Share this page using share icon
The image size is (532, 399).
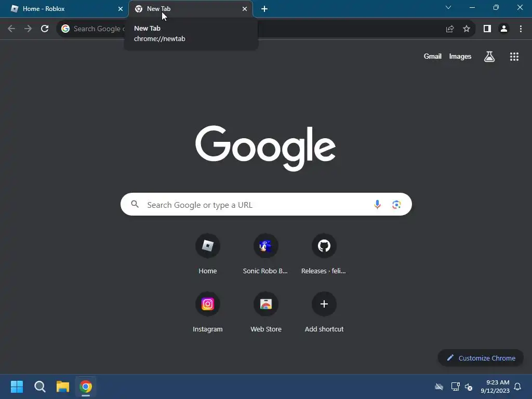[450, 29]
